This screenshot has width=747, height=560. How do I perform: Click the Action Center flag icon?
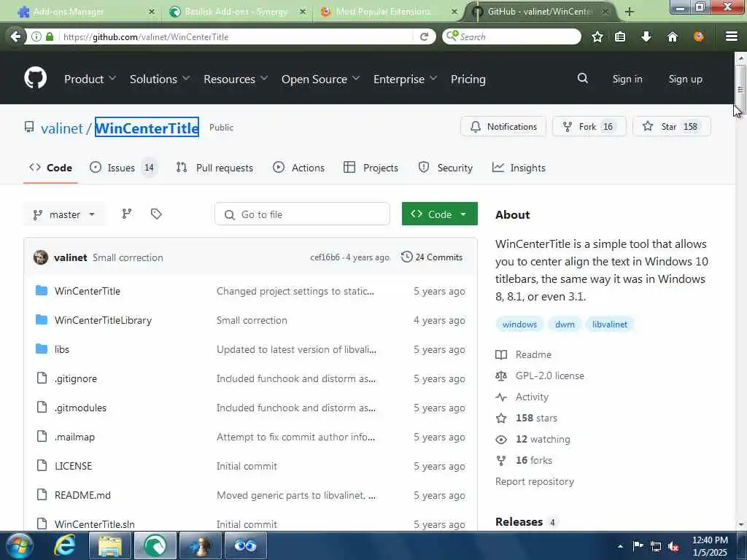point(638,545)
